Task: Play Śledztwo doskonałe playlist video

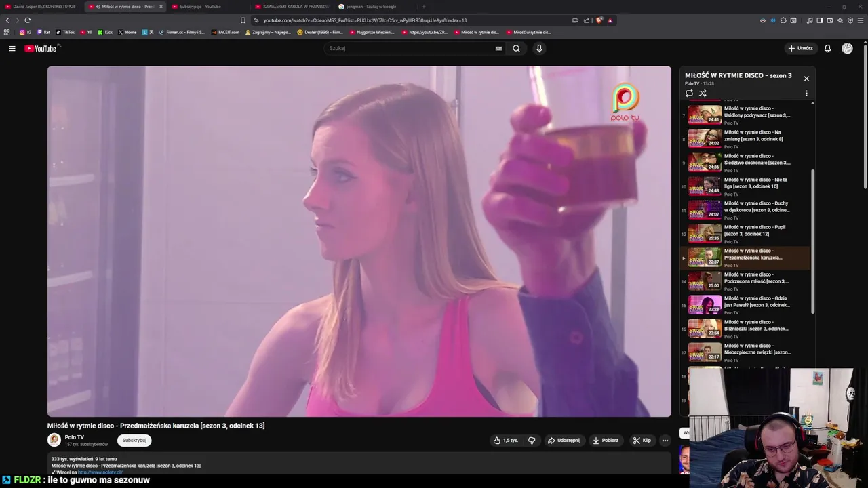Action: point(746,163)
